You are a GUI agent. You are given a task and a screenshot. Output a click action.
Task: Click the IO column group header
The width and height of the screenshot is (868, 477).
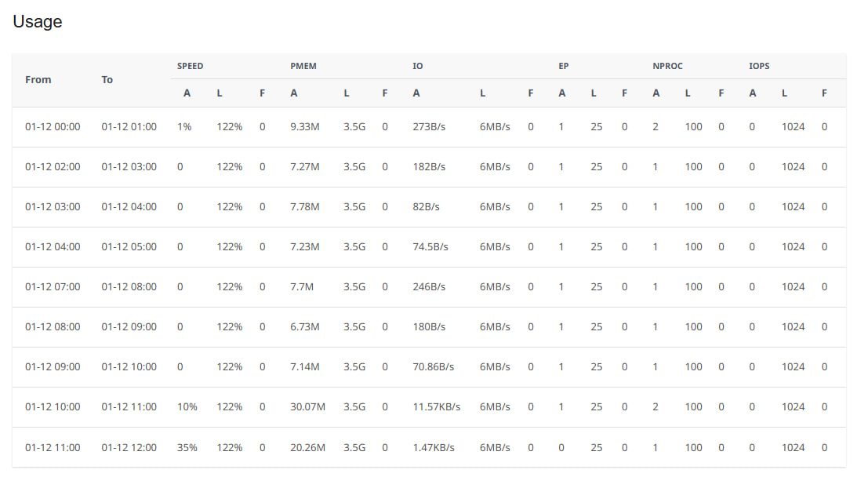click(418, 66)
